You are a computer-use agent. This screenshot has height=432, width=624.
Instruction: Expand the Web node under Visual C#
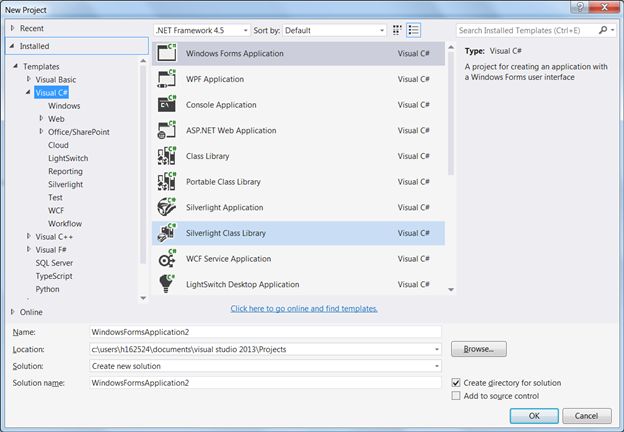pyautogui.click(x=41, y=119)
